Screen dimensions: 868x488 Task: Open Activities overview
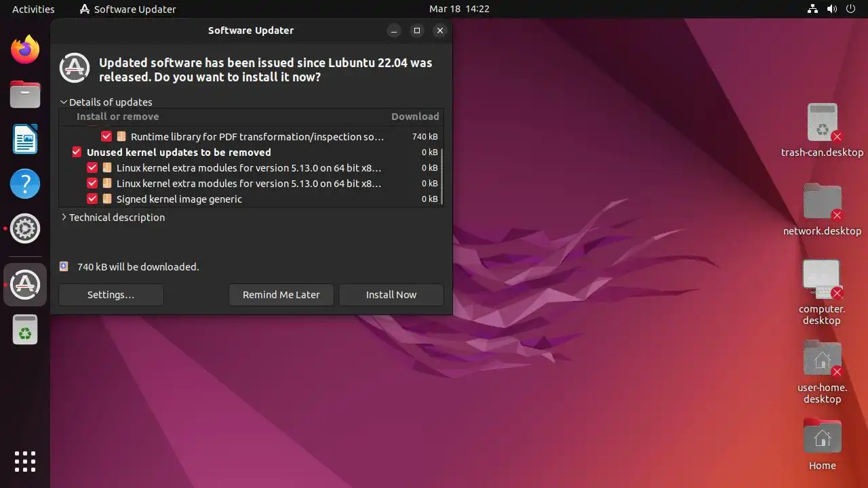coord(33,9)
